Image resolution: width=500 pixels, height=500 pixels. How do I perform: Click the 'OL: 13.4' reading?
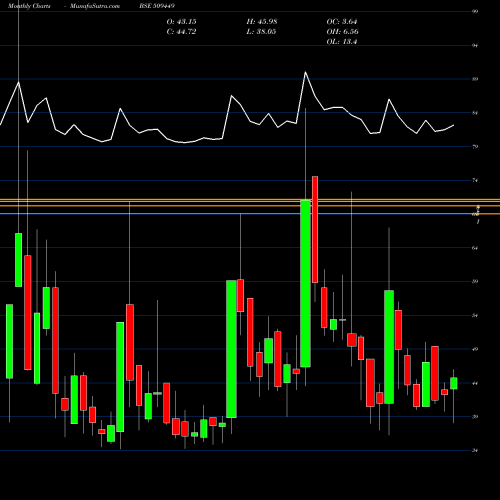(342, 42)
